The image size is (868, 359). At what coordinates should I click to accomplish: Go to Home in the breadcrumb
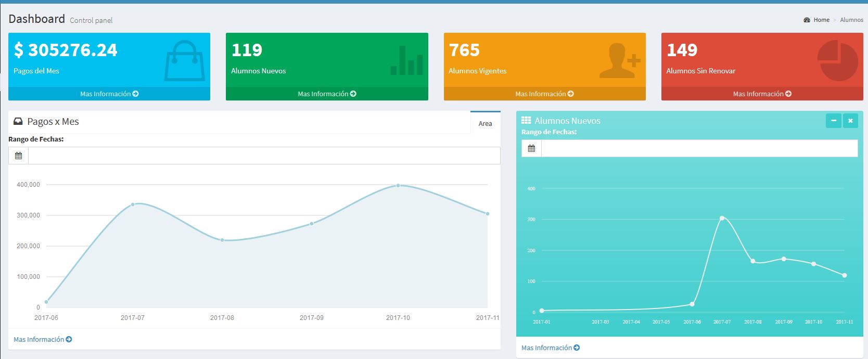[x=821, y=20]
